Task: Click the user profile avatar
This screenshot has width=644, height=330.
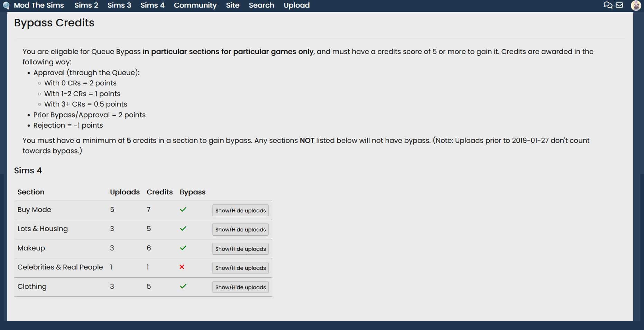Action: 636,6
